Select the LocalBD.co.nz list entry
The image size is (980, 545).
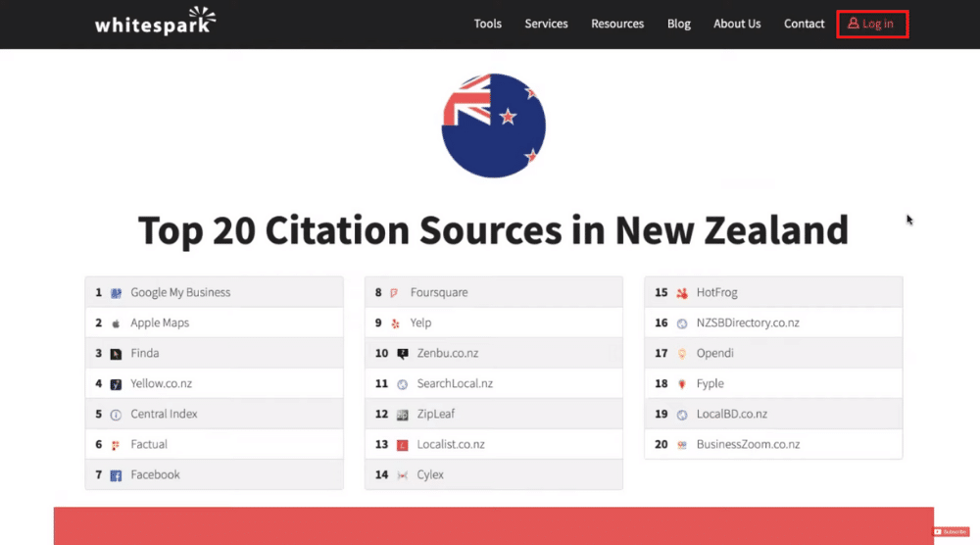tap(773, 414)
